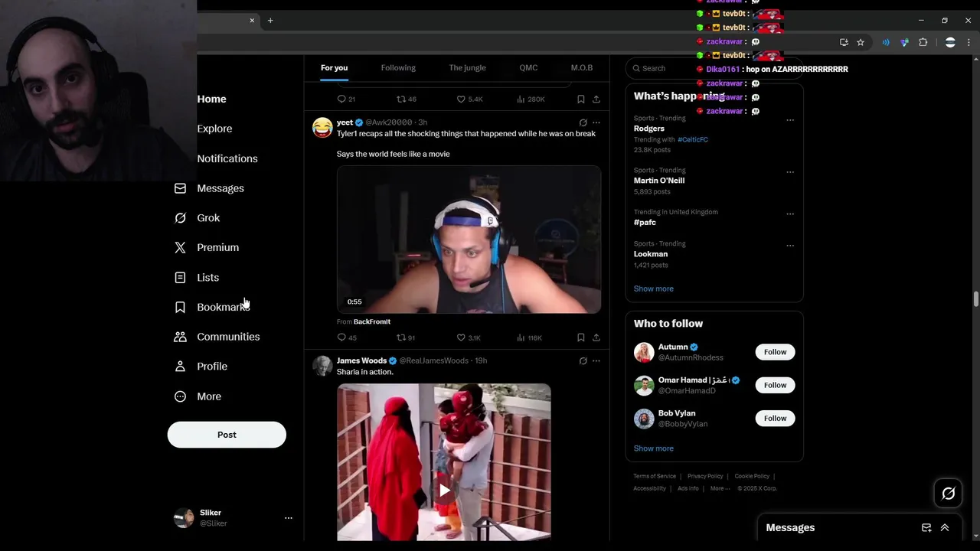This screenshot has height=551, width=980.
Task: Follow Omar Hamad
Action: (x=775, y=385)
